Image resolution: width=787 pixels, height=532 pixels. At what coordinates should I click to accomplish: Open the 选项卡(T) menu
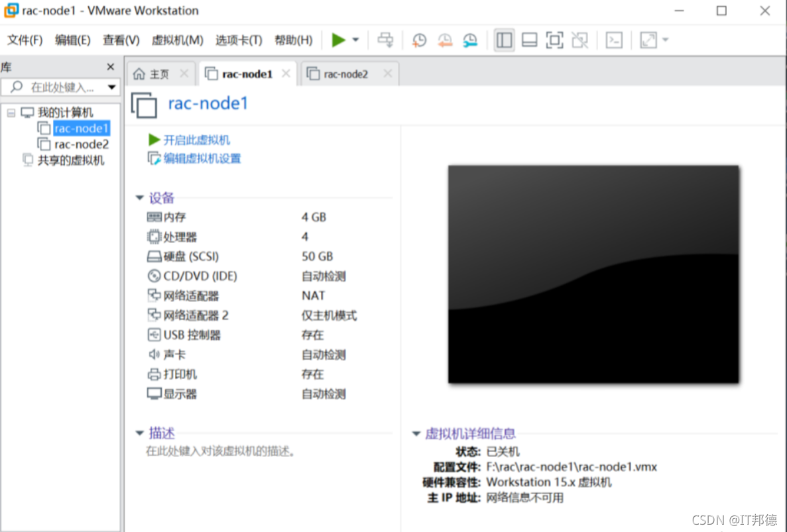click(239, 40)
